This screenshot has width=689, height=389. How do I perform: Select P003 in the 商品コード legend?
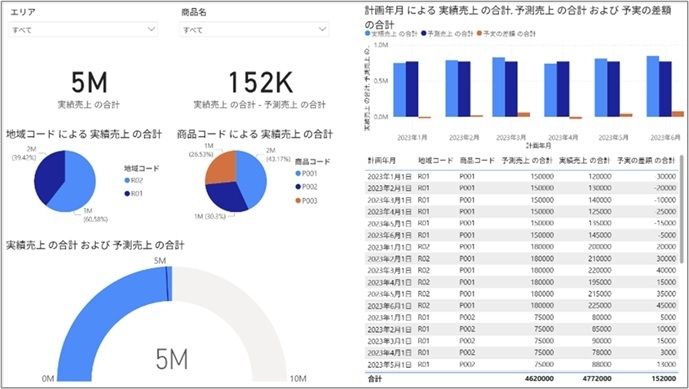[306, 201]
